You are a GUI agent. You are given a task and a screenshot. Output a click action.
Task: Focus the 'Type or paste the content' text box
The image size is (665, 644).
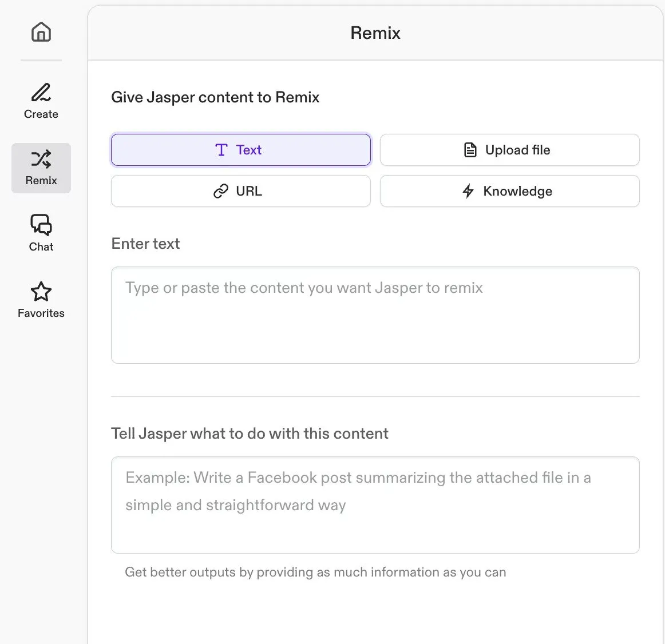375,315
